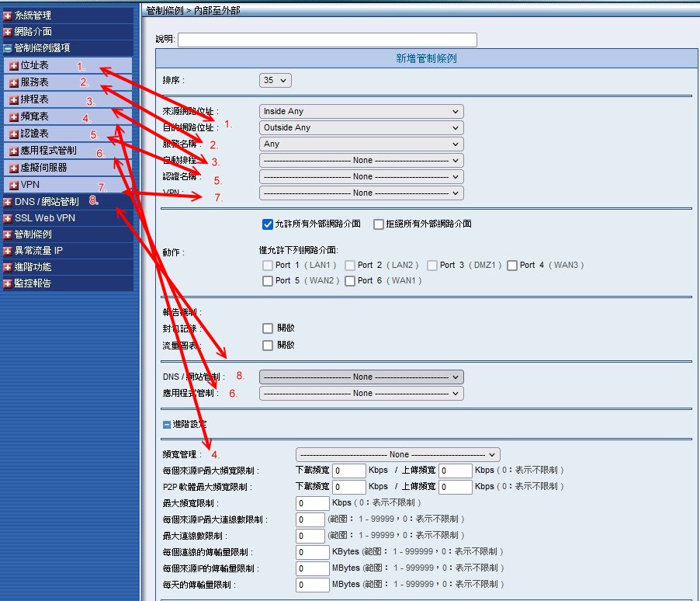This screenshot has width=700, height=601.
Task: Click the plus icon beside 網路介面
Action: [x=8, y=32]
